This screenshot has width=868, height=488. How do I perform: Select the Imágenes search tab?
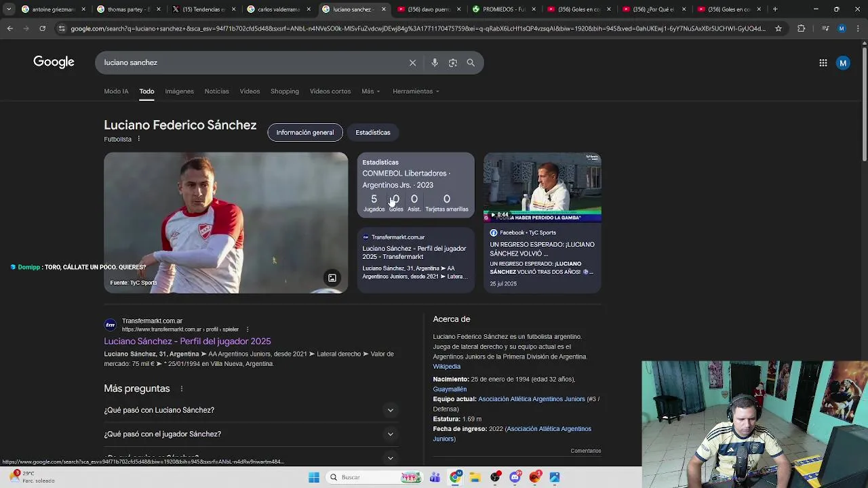179,91
